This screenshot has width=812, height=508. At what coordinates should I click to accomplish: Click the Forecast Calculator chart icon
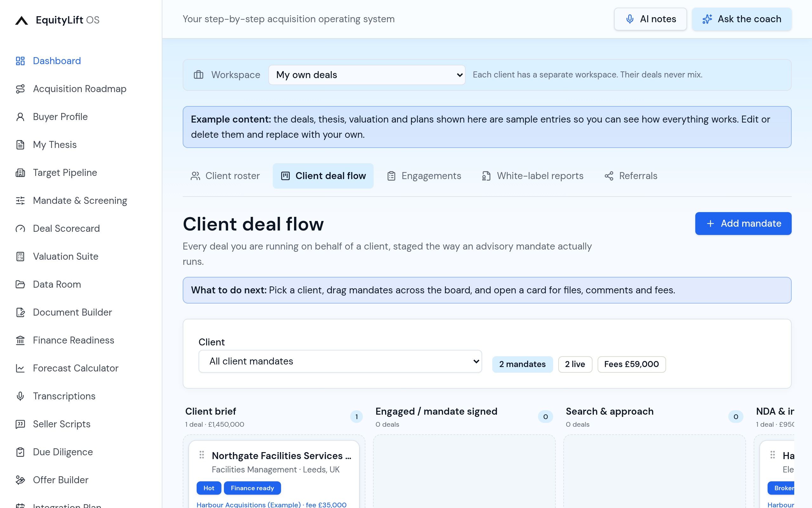point(20,368)
